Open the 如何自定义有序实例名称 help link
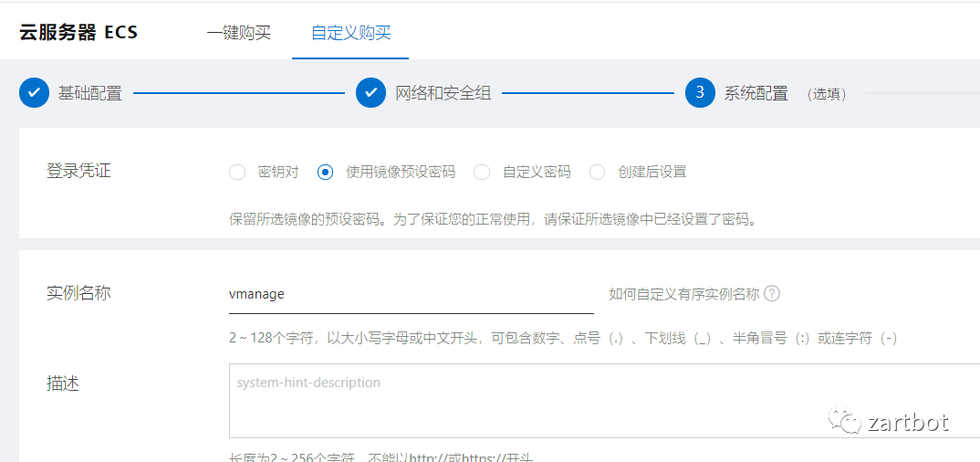Image resolution: width=980 pixels, height=462 pixels. [x=684, y=294]
